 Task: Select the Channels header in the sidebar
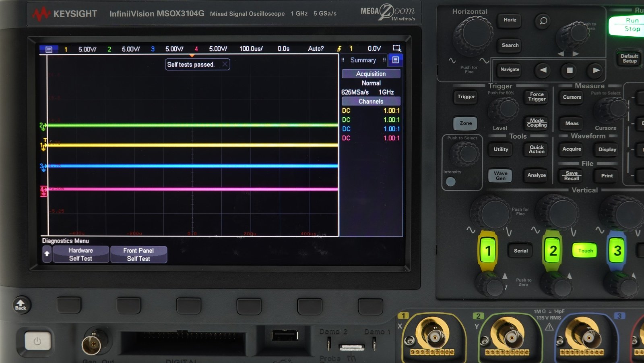[x=371, y=102]
